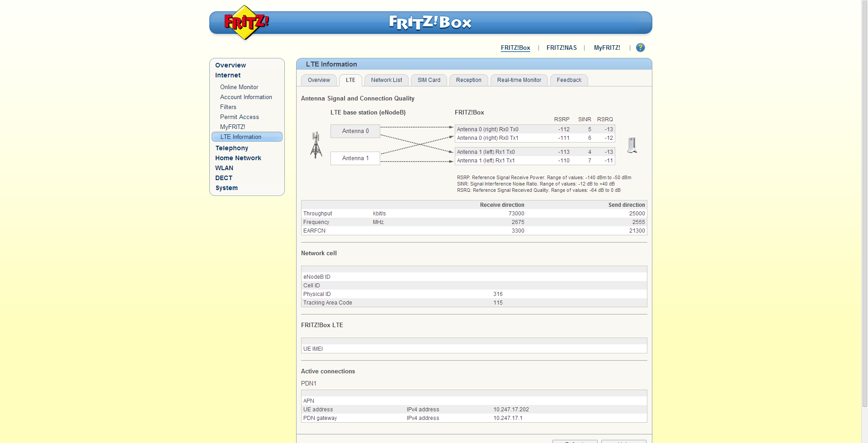Click Antenna 0 (right) Rx0 Tx0 row
The width and height of the screenshot is (868, 443).
point(535,129)
